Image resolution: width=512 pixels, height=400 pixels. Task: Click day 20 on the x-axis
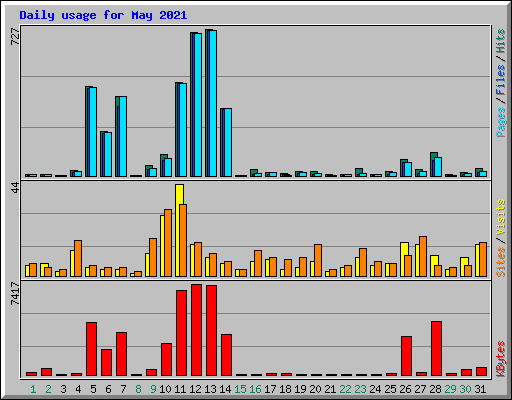(x=315, y=389)
